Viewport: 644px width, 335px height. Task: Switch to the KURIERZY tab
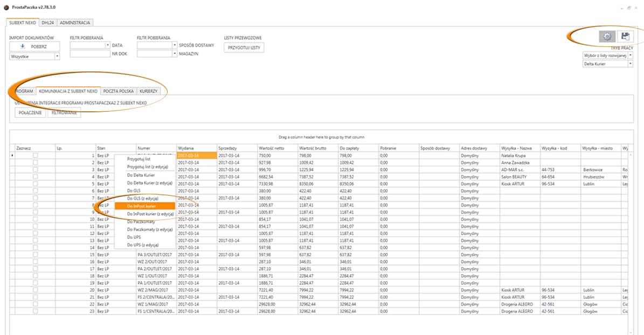pos(148,91)
